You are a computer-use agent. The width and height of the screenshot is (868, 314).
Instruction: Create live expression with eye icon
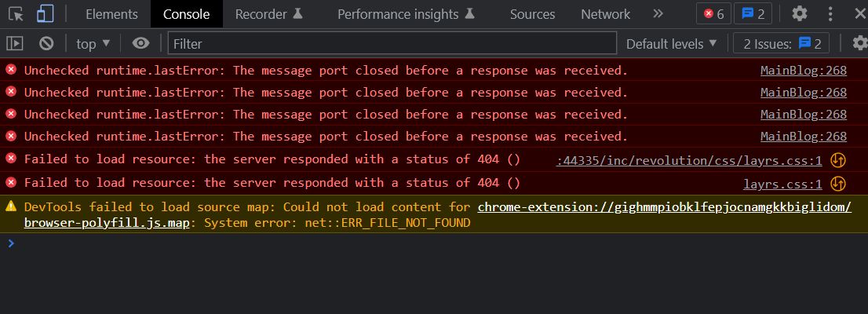click(140, 43)
